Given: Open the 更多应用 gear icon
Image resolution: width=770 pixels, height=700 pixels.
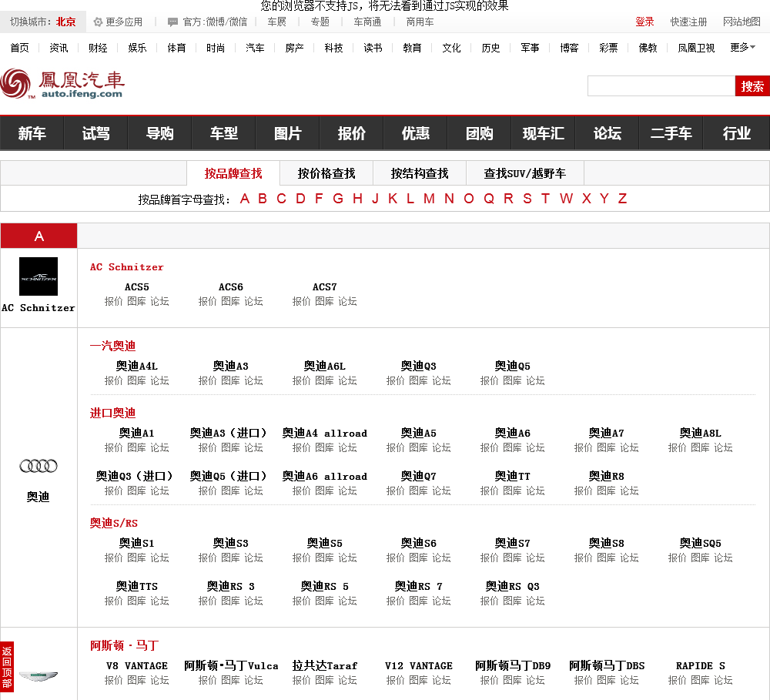Looking at the screenshot, I should point(98,22).
